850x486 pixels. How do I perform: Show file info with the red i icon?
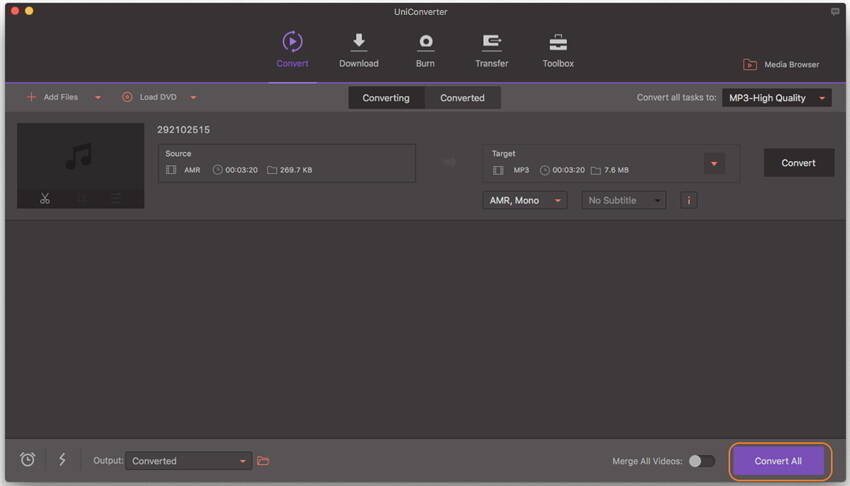pyautogui.click(x=689, y=200)
